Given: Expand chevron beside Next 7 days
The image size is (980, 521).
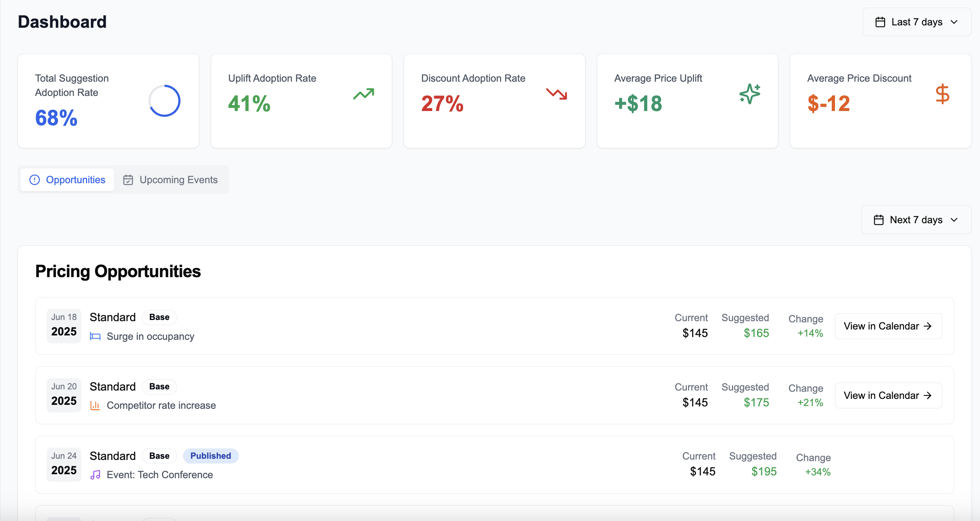Looking at the screenshot, I should (954, 220).
